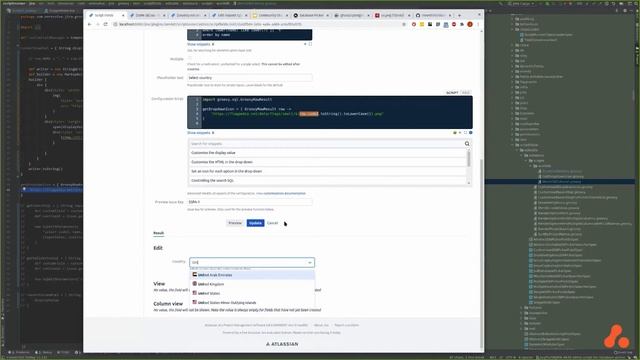
Task: Expand Show snippets under the SQL editor
Action: (x=200, y=44)
